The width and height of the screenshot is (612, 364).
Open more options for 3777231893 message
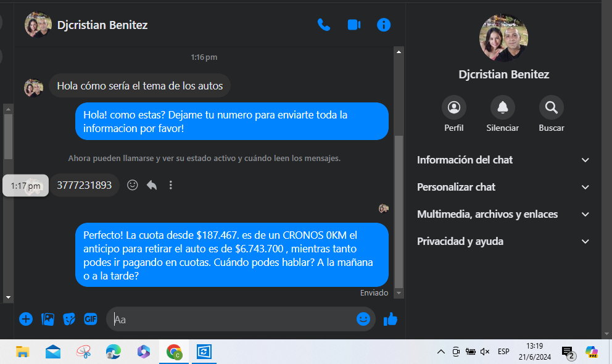point(170,185)
